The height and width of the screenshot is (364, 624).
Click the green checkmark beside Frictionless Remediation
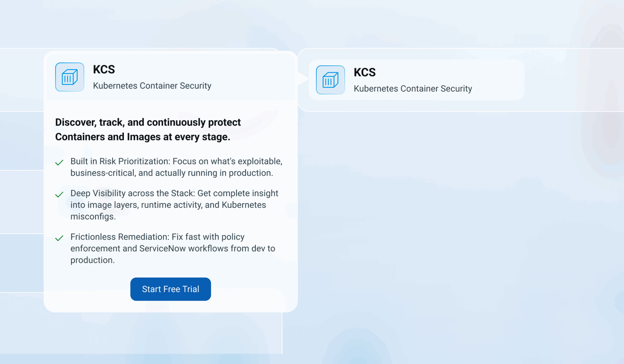pyautogui.click(x=59, y=238)
